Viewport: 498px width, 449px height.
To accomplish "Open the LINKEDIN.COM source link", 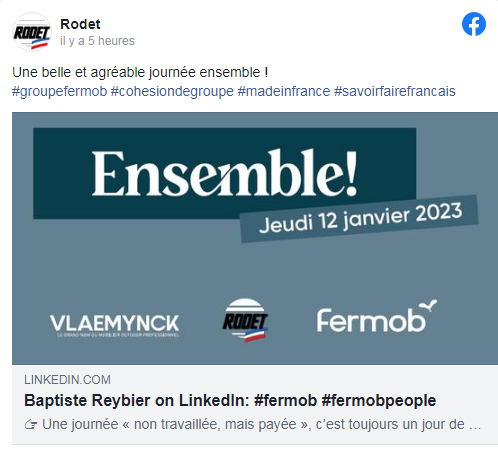I will (x=67, y=380).
